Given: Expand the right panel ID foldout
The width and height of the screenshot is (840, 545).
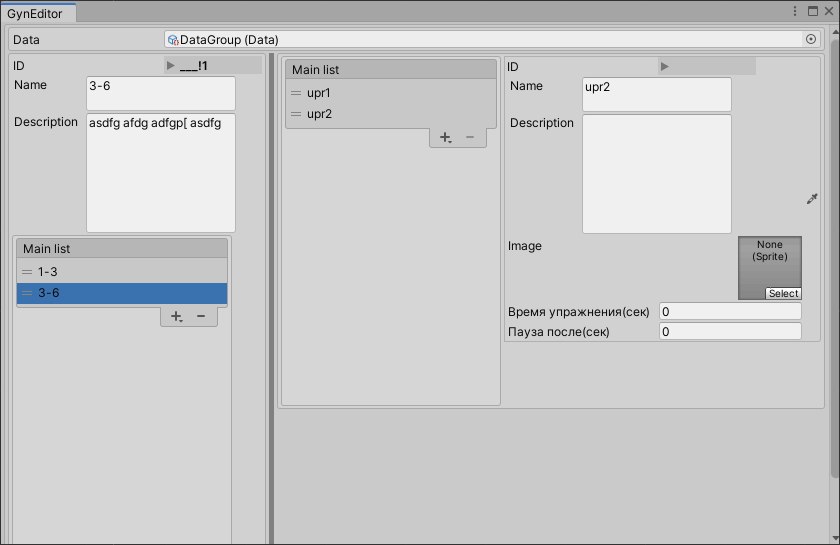Looking at the screenshot, I should 664,66.
